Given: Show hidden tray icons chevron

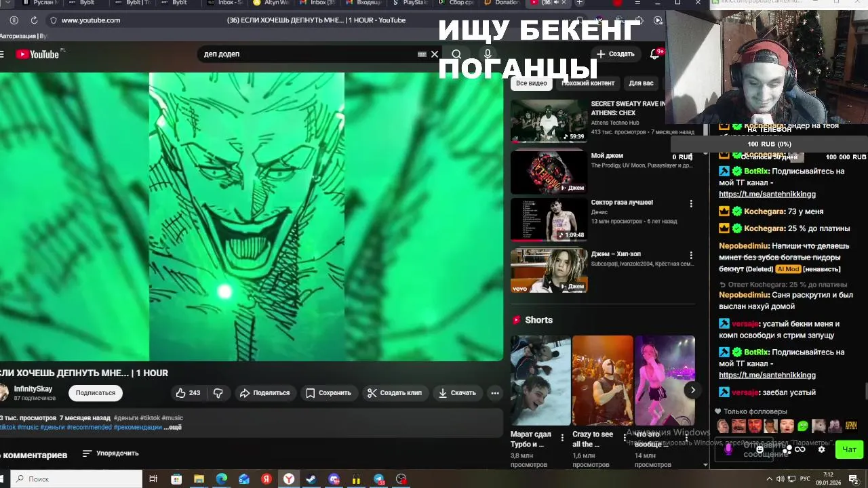Looking at the screenshot, I should (x=770, y=479).
